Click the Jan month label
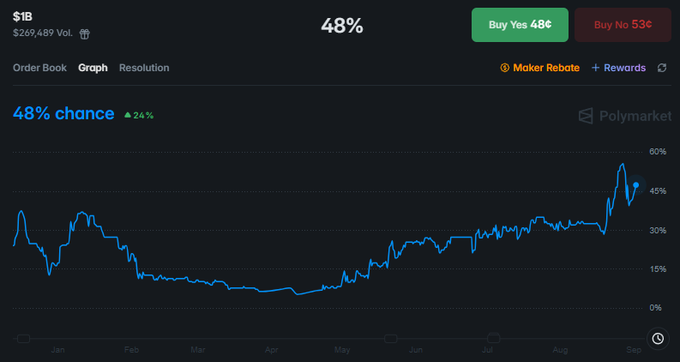 tap(58, 350)
